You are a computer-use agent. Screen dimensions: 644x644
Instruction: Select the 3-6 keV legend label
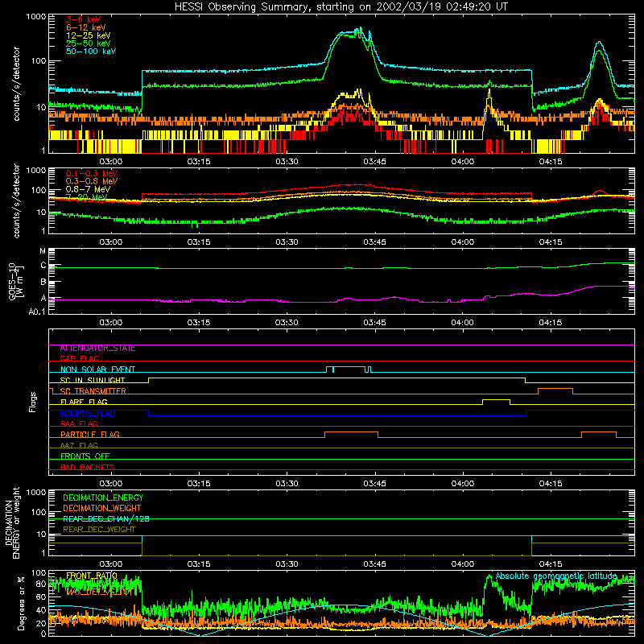pos(84,19)
